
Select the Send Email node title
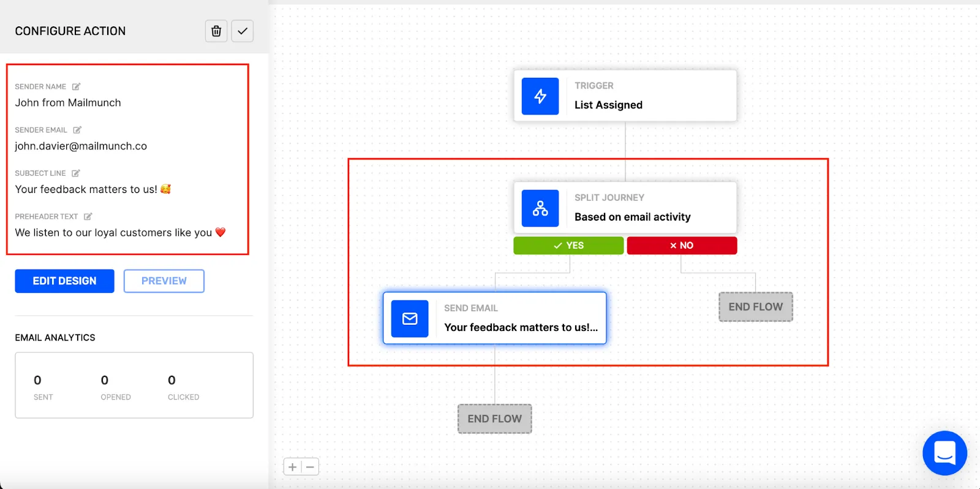[521, 327]
